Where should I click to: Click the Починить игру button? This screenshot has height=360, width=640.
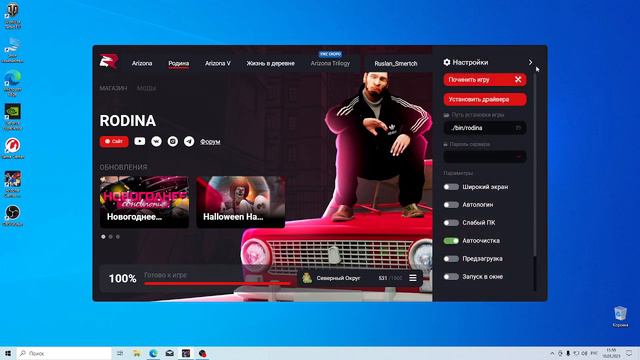point(485,80)
